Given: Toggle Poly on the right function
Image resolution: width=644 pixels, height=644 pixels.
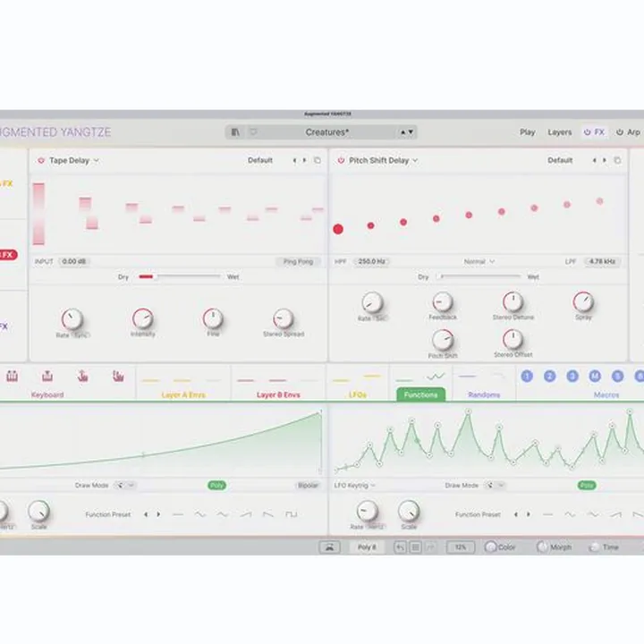Looking at the screenshot, I should 586,486.
